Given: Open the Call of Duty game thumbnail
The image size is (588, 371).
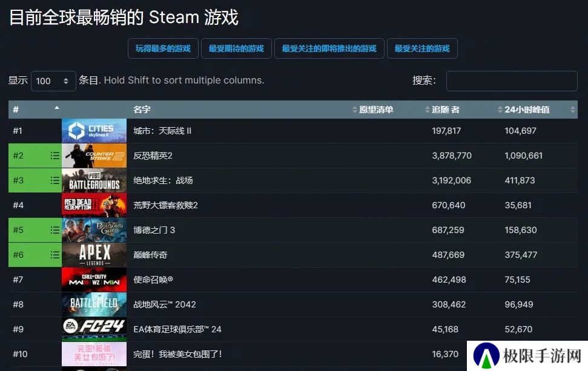Looking at the screenshot, I should (x=94, y=280).
